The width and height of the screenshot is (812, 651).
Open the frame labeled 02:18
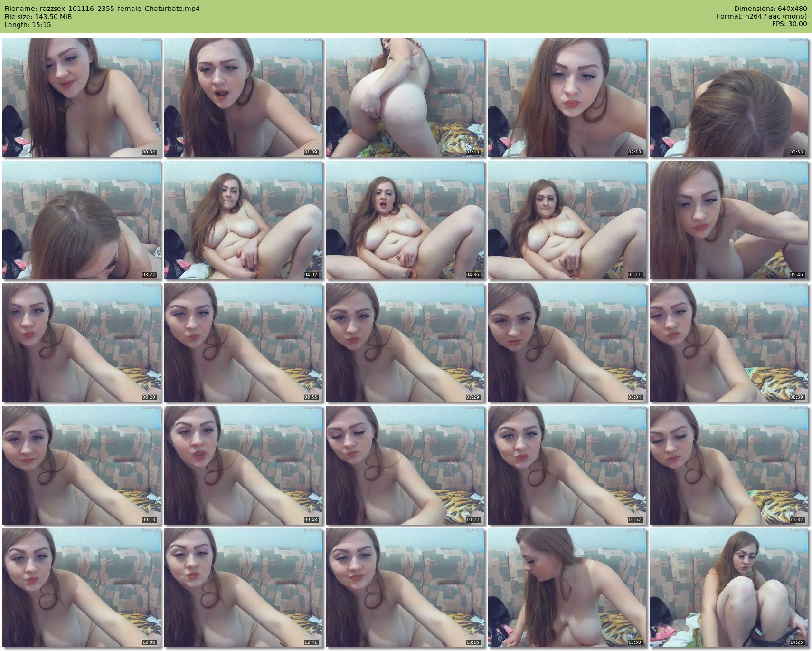pos(567,97)
